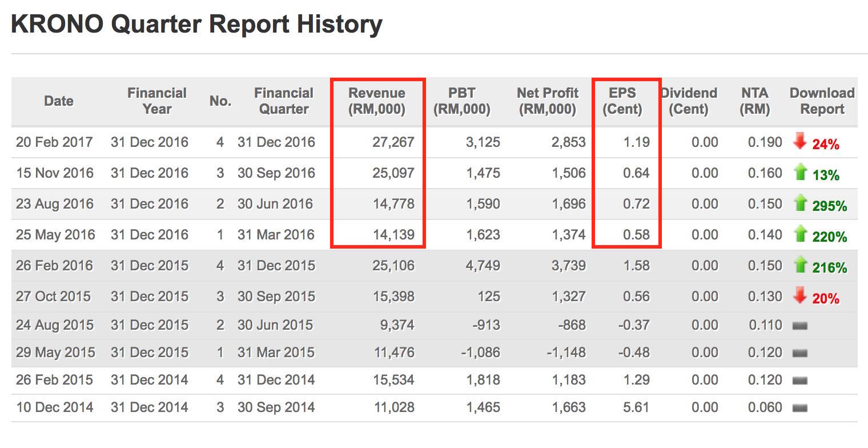The image size is (868, 448).
Task: Open the 23 Aug 2016 report with green up arrow
Action: 800,204
